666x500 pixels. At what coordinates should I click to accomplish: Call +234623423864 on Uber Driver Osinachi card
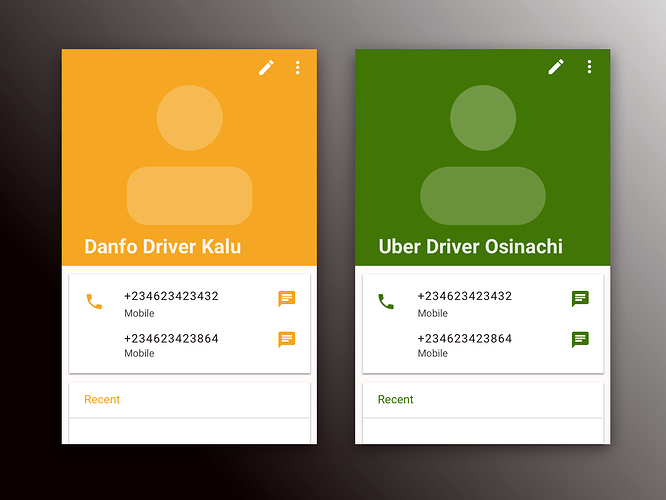click(465, 338)
